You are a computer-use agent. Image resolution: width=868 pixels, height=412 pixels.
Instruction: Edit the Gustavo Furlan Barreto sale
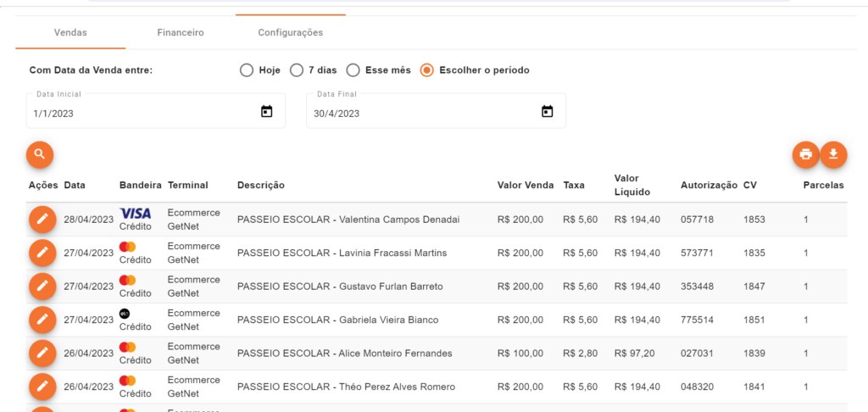42,287
